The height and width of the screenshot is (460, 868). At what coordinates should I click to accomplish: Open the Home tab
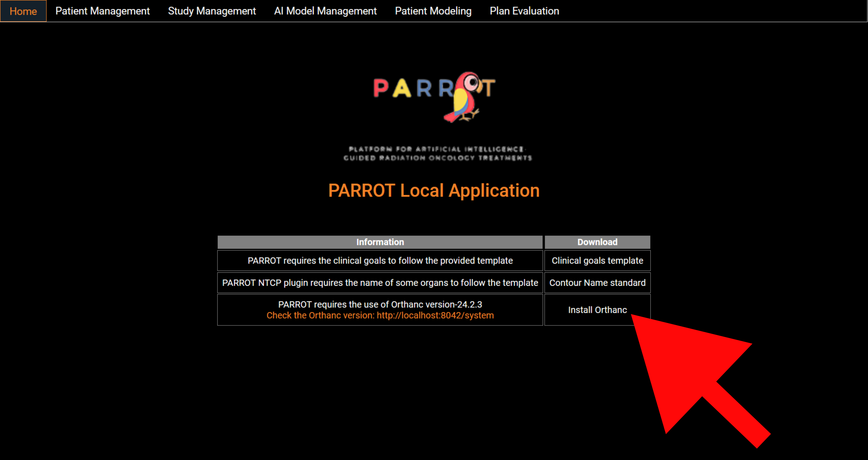pos(23,11)
